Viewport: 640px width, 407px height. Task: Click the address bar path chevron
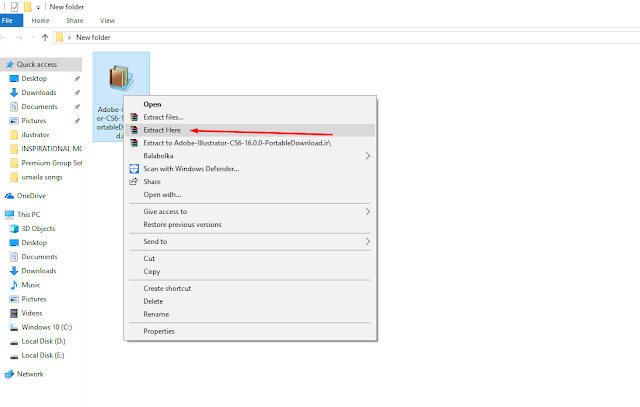click(x=69, y=38)
